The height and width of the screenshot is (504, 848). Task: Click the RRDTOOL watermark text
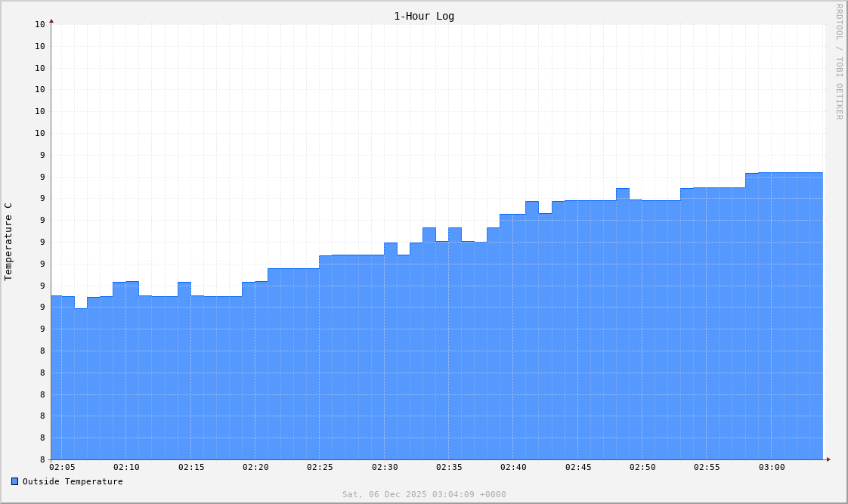tap(839, 23)
